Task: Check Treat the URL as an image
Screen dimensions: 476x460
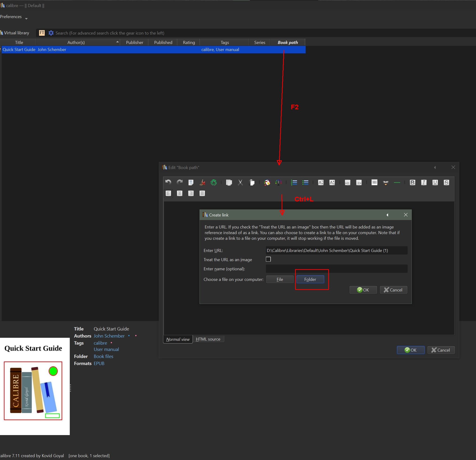Action: tap(268, 259)
